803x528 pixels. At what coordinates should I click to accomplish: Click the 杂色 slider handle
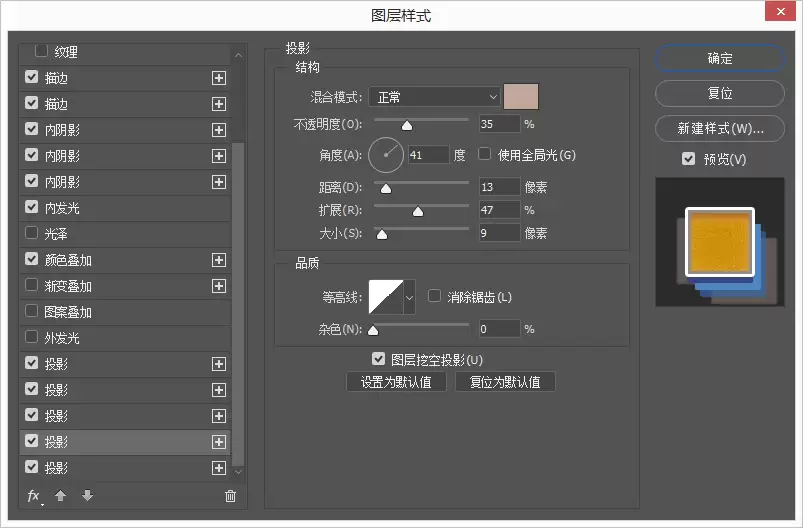pos(373,330)
